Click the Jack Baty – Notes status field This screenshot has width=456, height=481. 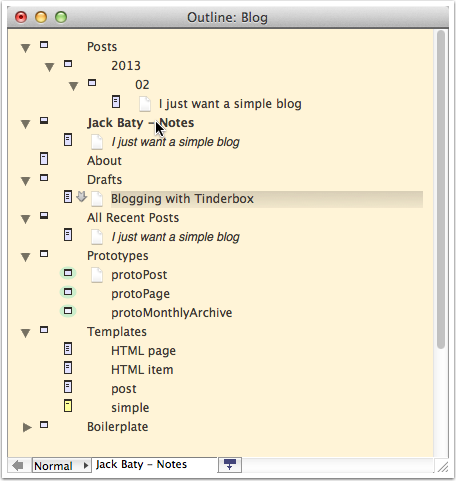[x=154, y=465]
